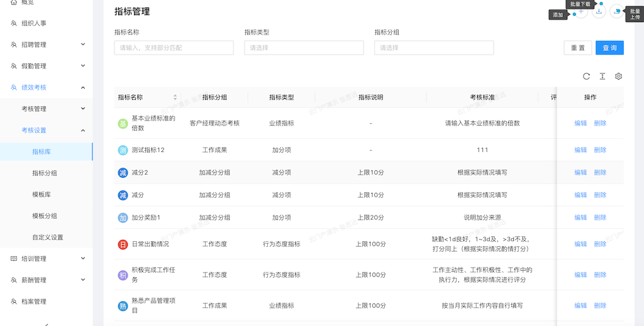Viewport: 644px width, 326px height.
Task: Click the 请输入基本业绩标准的倍数 cell
Action: click(482, 123)
